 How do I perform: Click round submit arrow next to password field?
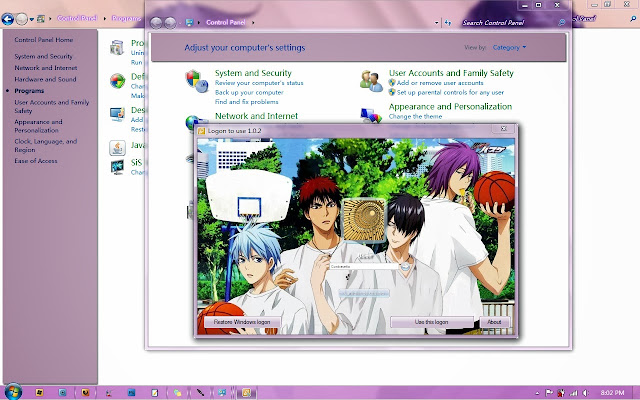pyautogui.click(x=405, y=267)
